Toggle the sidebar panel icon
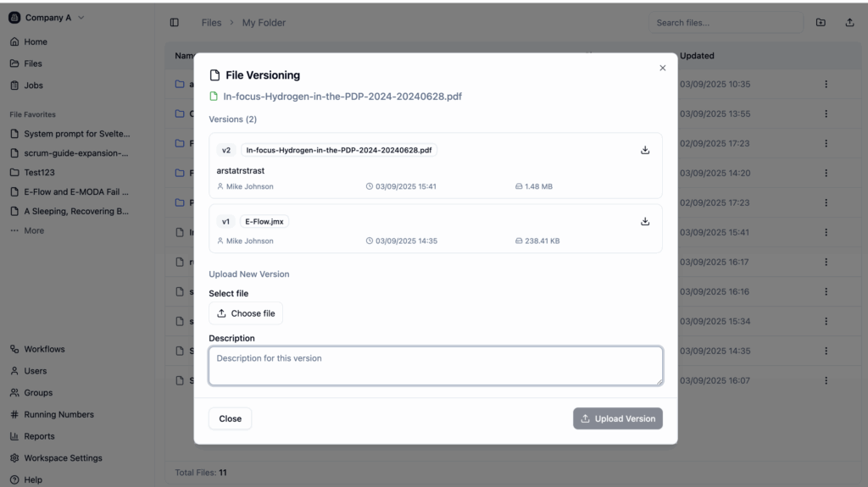868x487 pixels. coord(175,23)
